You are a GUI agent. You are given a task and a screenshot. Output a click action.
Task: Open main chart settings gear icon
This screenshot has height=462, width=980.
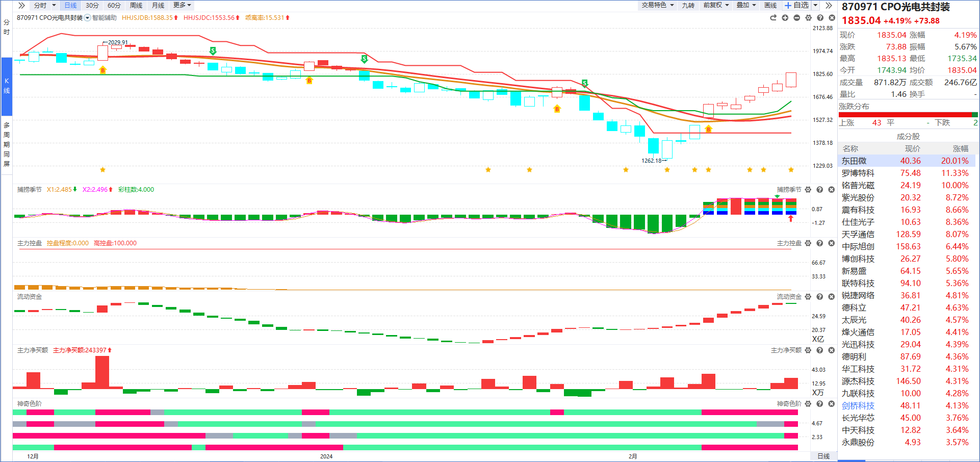(x=808, y=18)
